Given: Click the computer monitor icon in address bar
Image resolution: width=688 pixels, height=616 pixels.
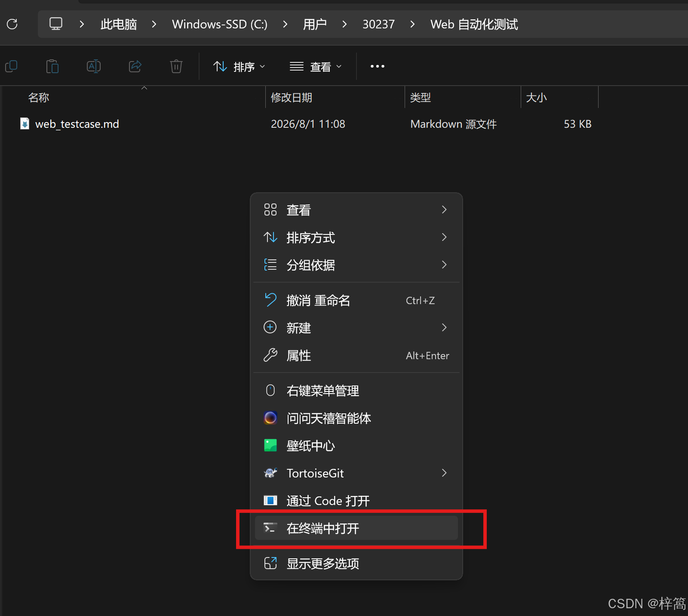Looking at the screenshot, I should [56, 24].
